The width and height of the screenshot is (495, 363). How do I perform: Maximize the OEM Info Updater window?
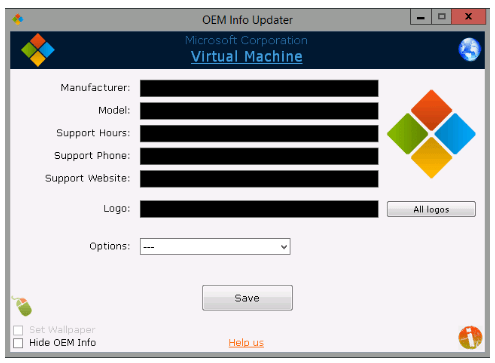442,17
